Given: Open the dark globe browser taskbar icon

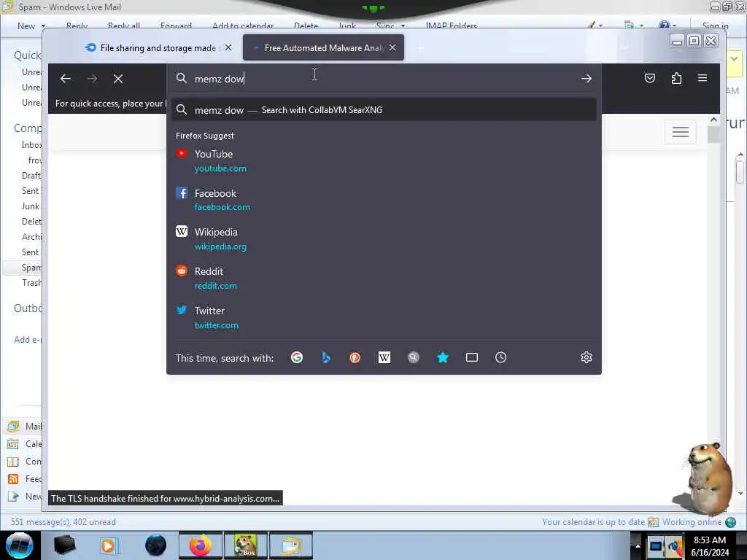Looking at the screenshot, I should [x=155, y=545].
